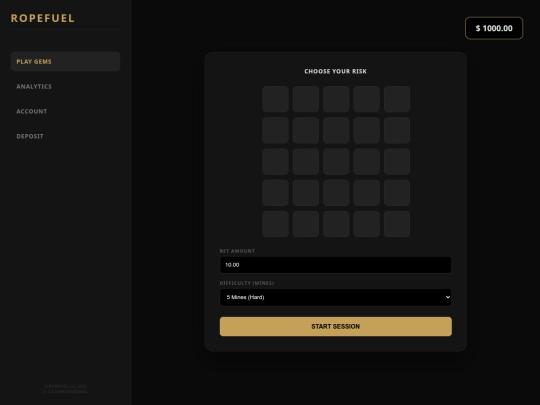Screen dimensions: 540x405
Task: Pick the tile in row 3, column 5
Action: click(x=397, y=162)
